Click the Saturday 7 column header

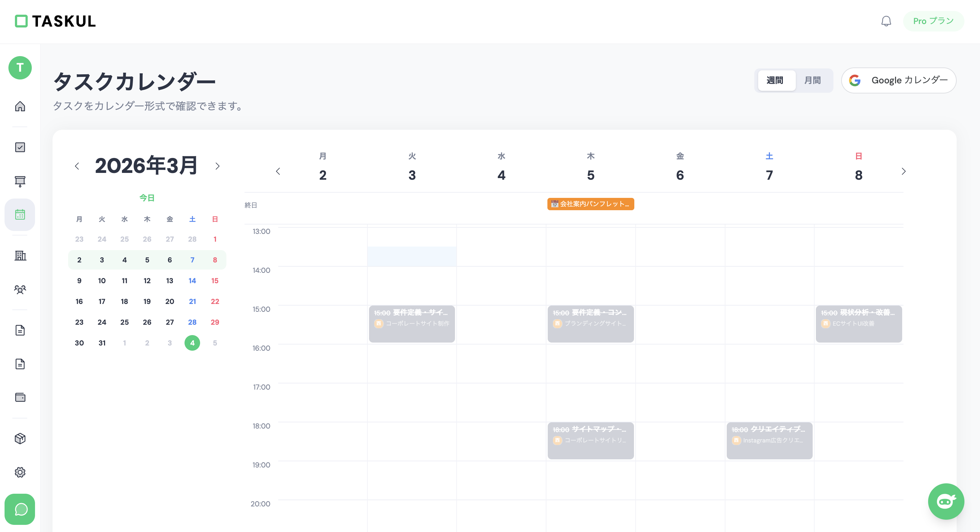pyautogui.click(x=769, y=167)
